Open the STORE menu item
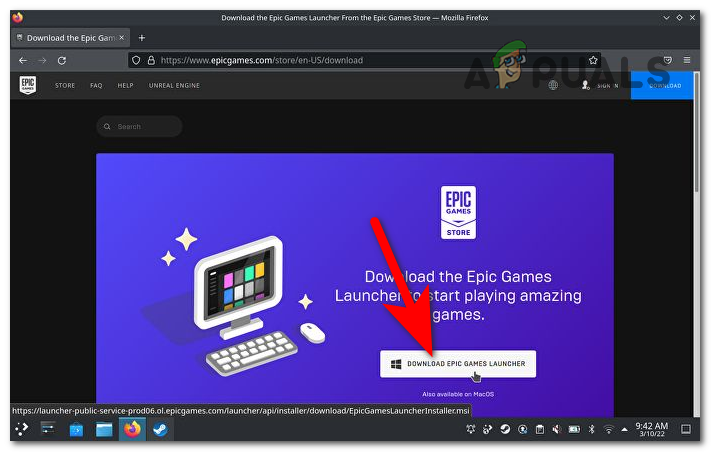Screen dimensions: 711x452 tap(65, 85)
